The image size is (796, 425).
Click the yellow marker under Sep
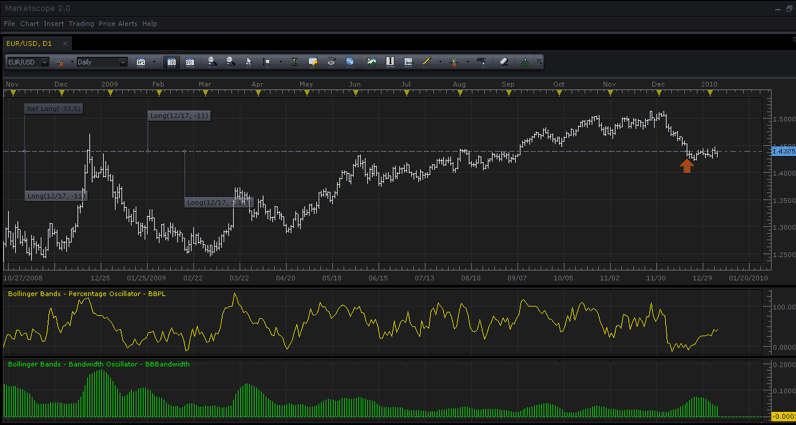(509, 93)
